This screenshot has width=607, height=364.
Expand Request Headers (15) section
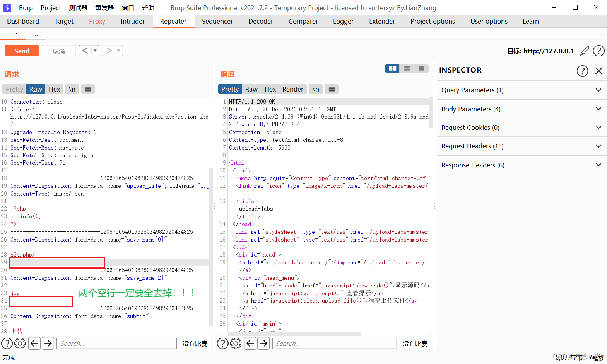point(522,146)
